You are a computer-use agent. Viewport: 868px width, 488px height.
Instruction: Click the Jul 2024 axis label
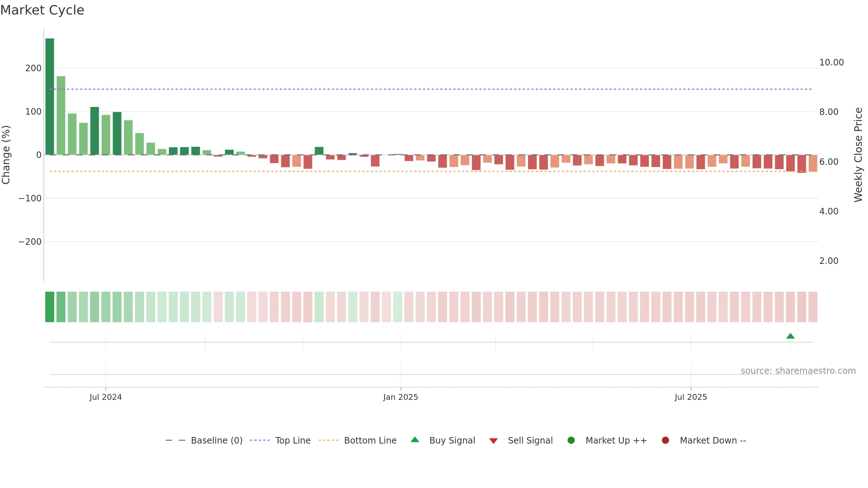pos(106,397)
